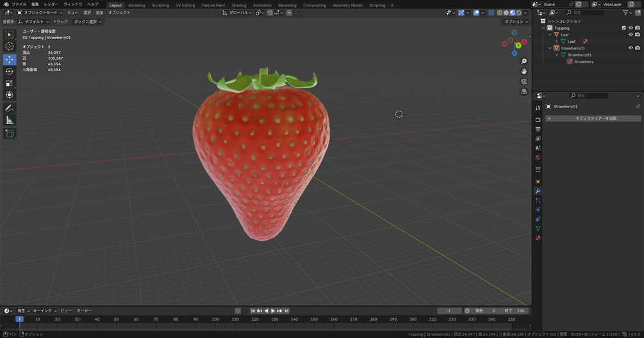The image size is (644, 338).
Task: Select the Annotate pencil tool
Action: (10, 109)
